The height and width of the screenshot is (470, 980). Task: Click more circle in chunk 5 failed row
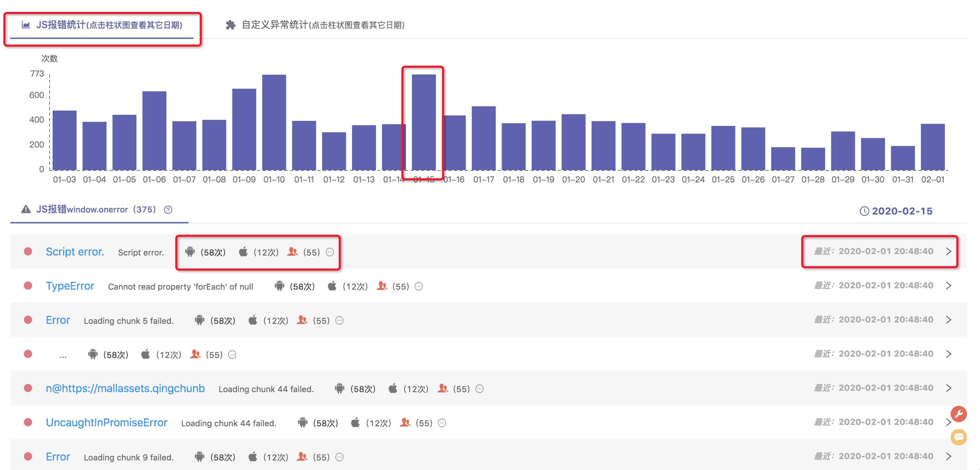(339, 320)
